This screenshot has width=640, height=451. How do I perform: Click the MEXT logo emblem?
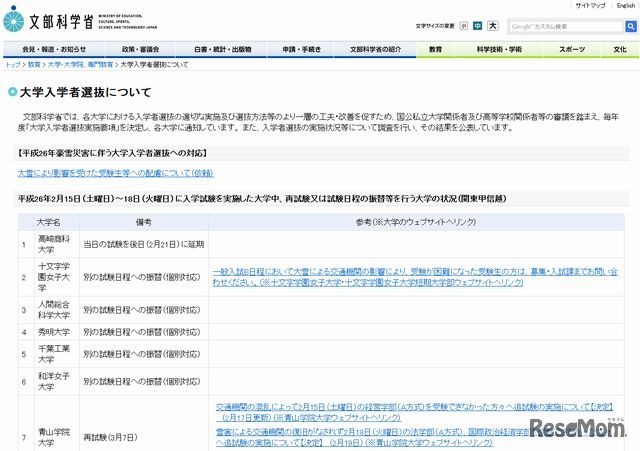(13, 20)
